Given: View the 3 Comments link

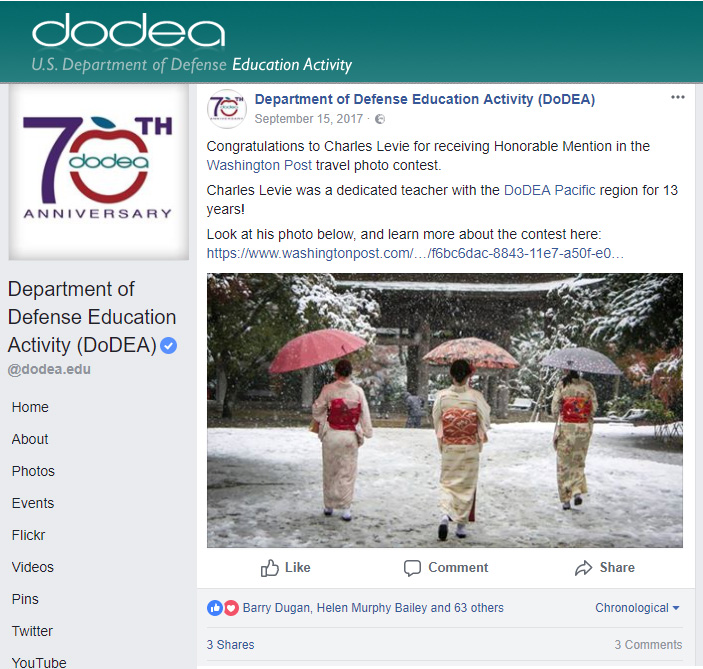Looking at the screenshot, I should (648, 645).
